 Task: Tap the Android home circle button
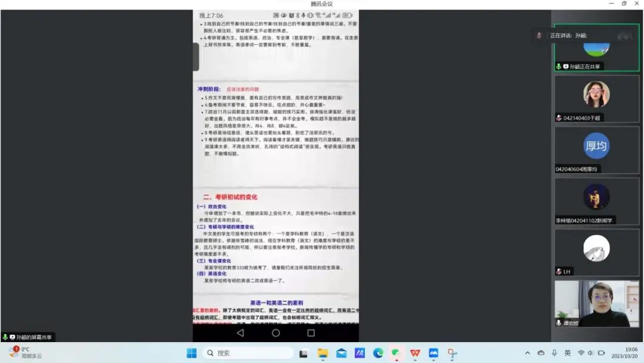(275, 333)
